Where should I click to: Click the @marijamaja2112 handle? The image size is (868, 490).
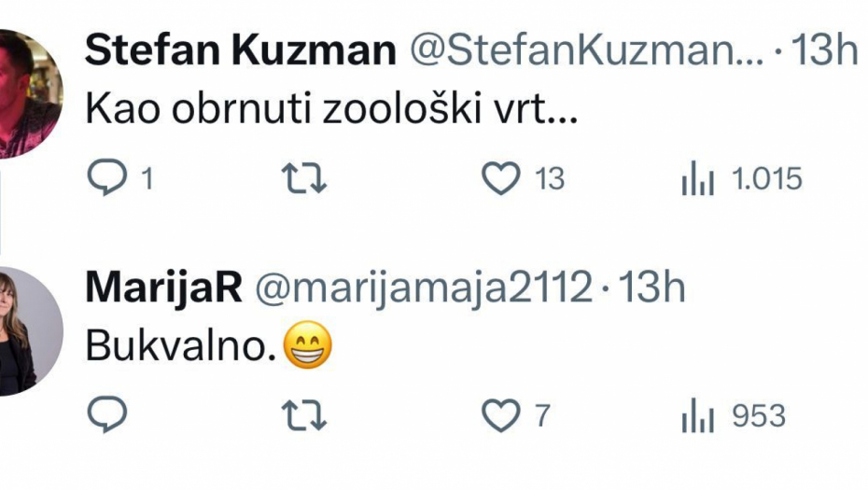click(424, 289)
